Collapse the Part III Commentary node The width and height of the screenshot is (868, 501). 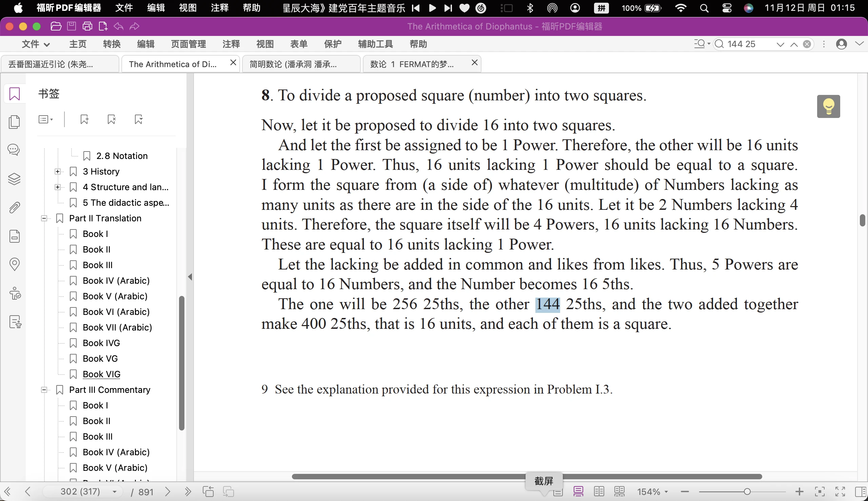[44, 390]
